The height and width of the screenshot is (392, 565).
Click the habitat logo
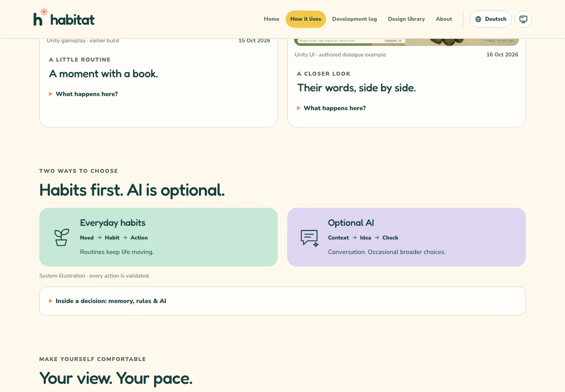pyautogui.click(x=64, y=18)
